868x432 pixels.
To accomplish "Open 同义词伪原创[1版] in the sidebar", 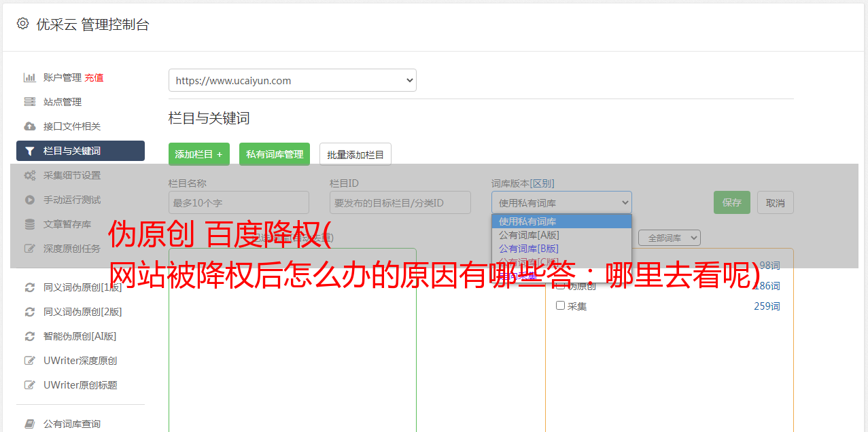I will tap(83, 287).
